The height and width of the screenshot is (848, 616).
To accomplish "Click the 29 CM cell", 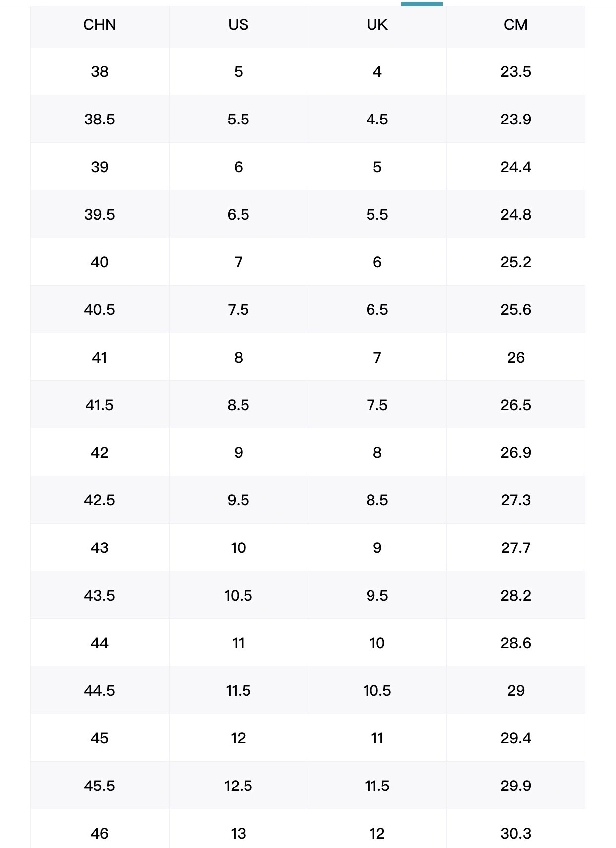I will (x=516, y=690).
